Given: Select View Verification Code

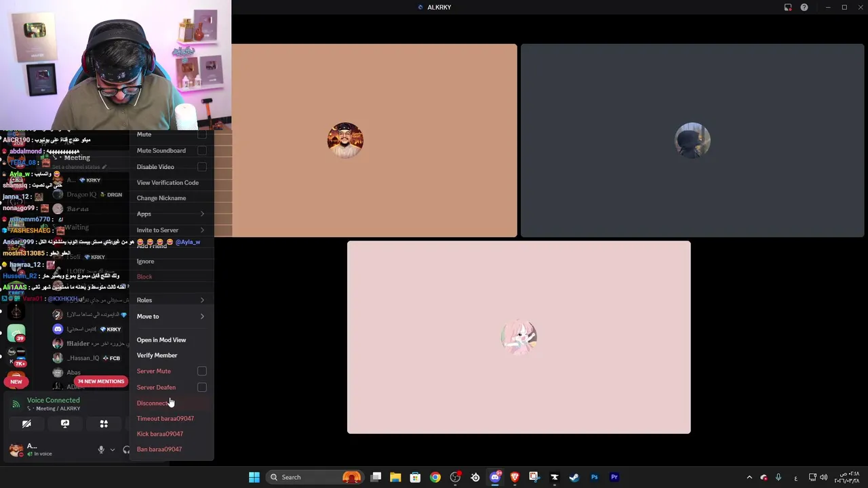Looking at the screenshot, I should coord(167,182).
